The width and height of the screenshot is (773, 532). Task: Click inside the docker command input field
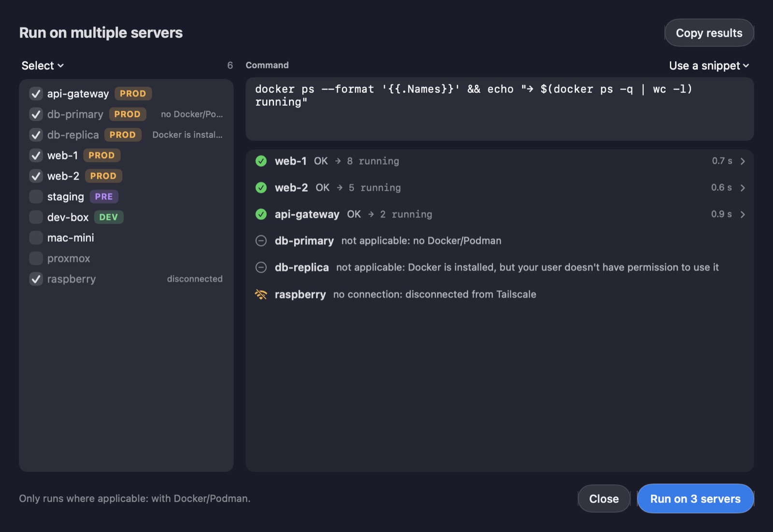(x=500, y=109)
